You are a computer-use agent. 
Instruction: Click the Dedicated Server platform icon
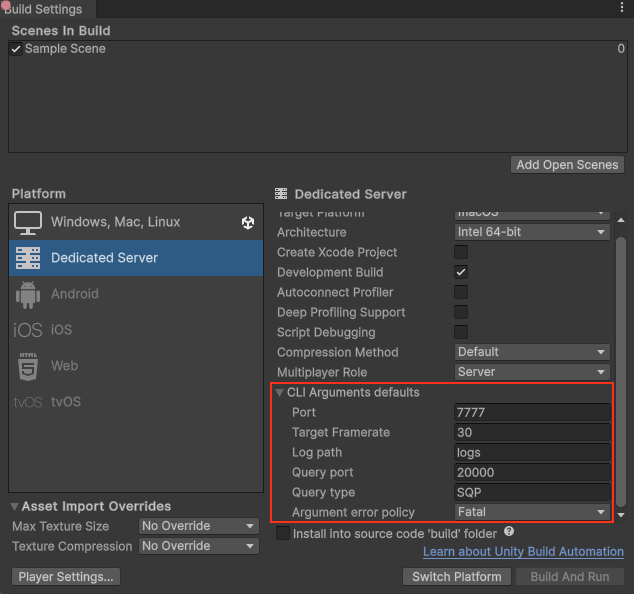(x=27, y=258)
